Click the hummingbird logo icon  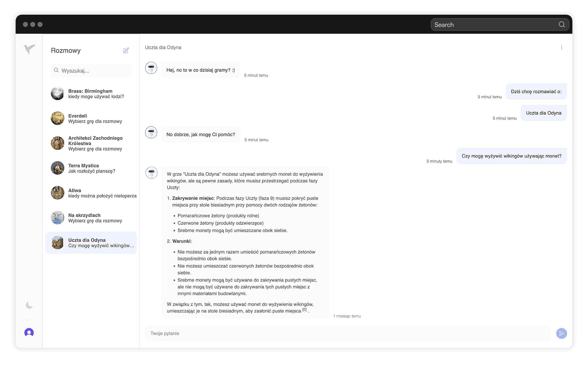point(29,49)
